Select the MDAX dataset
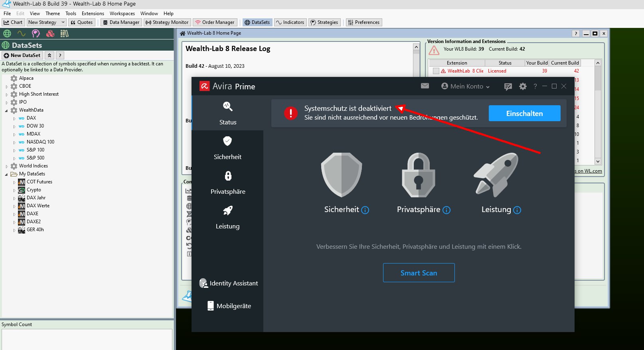This screenshot has height=350, width=644. [x=34, y=134]
